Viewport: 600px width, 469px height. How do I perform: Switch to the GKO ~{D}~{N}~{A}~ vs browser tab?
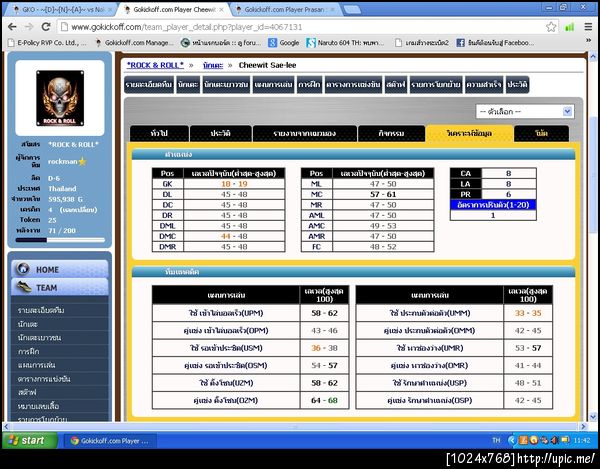click(x=61, y=10)
